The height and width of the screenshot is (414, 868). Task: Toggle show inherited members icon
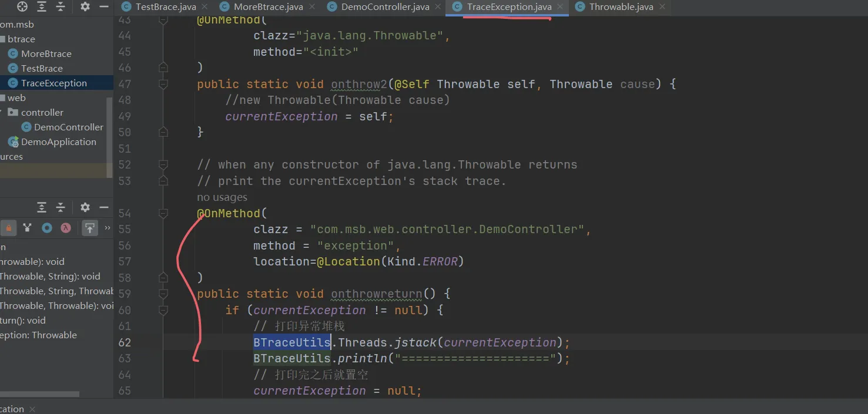click(27, 228)
